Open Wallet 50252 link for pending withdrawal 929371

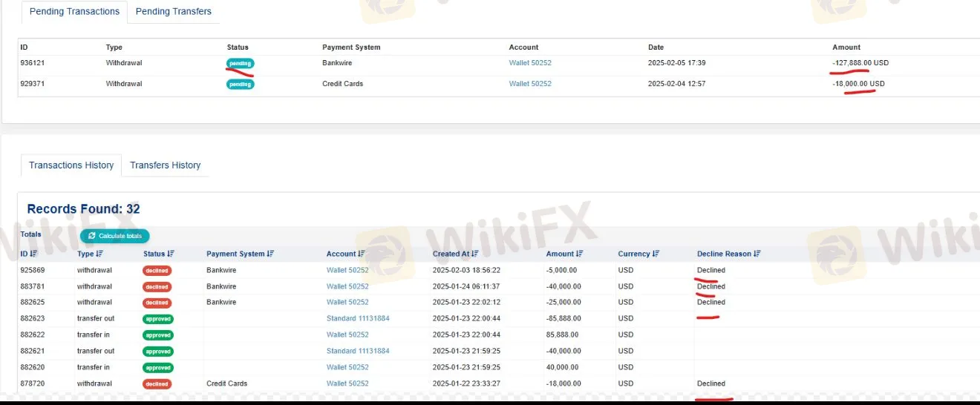(x=530, y=84)
